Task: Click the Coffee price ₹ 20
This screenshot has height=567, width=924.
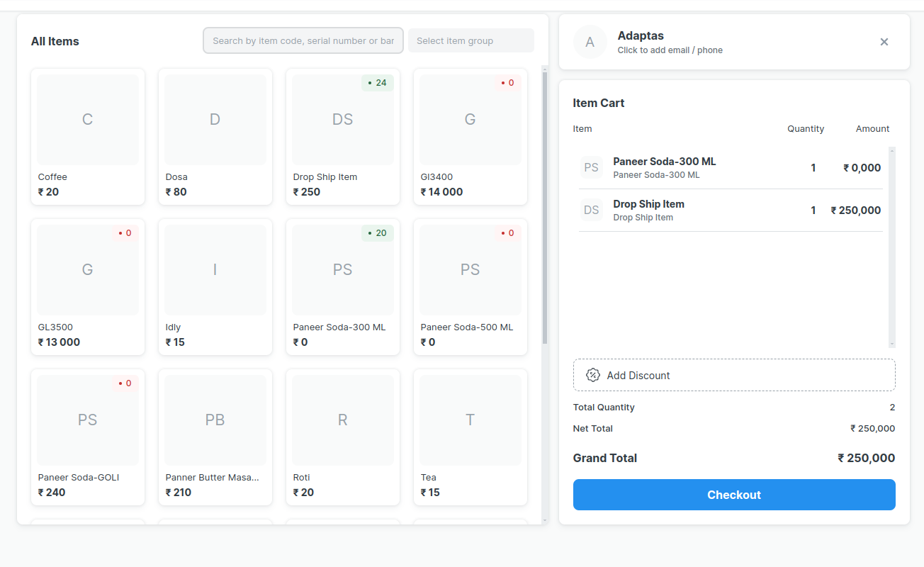Action: point(48,192)
